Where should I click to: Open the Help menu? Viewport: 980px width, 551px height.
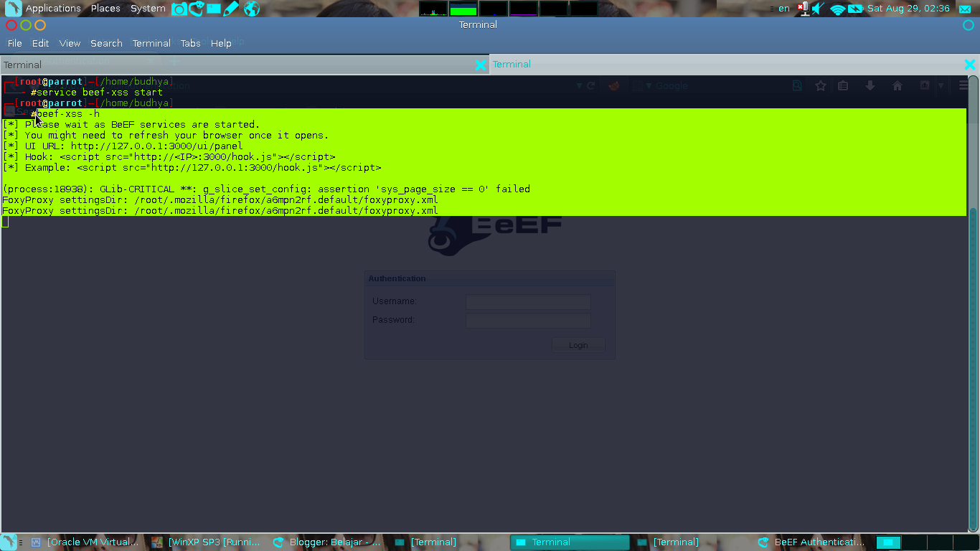(221, 43)
